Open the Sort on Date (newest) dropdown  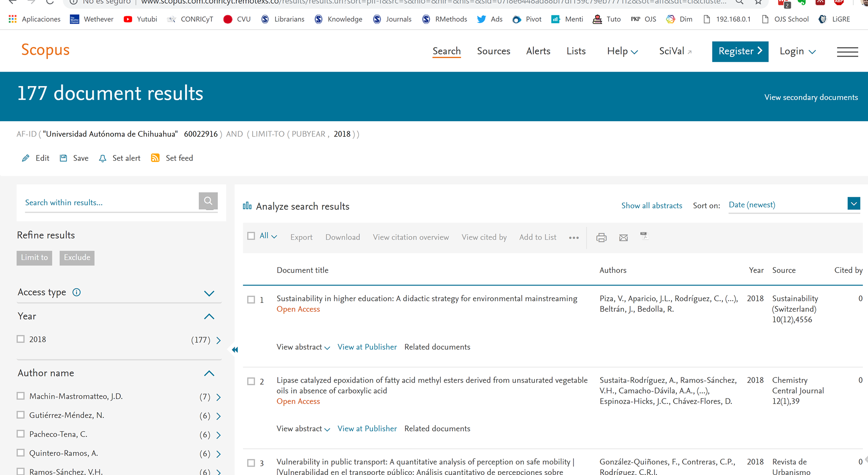click(854, 204)
